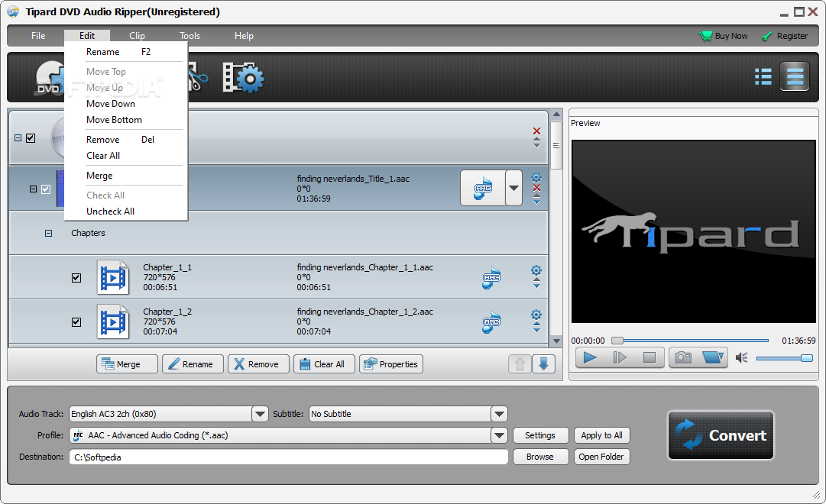Uncheck the disc-level checkbox

pos(31,138)
